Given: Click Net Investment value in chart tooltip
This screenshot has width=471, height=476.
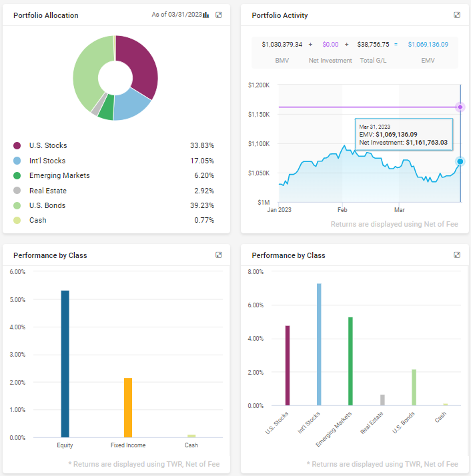Looking at the screenshot, I should pyautogui.click(x=426, y=143).
